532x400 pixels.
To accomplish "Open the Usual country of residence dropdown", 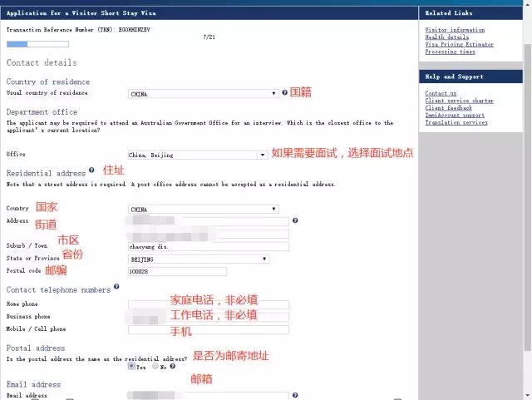I will [203, 94].
